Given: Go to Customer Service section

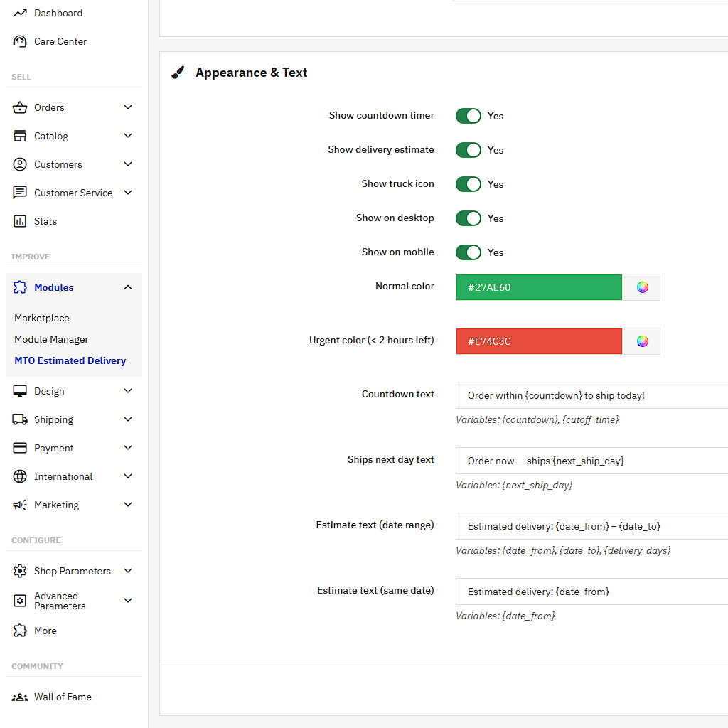Looking at the screenshot, I should 73,193.
